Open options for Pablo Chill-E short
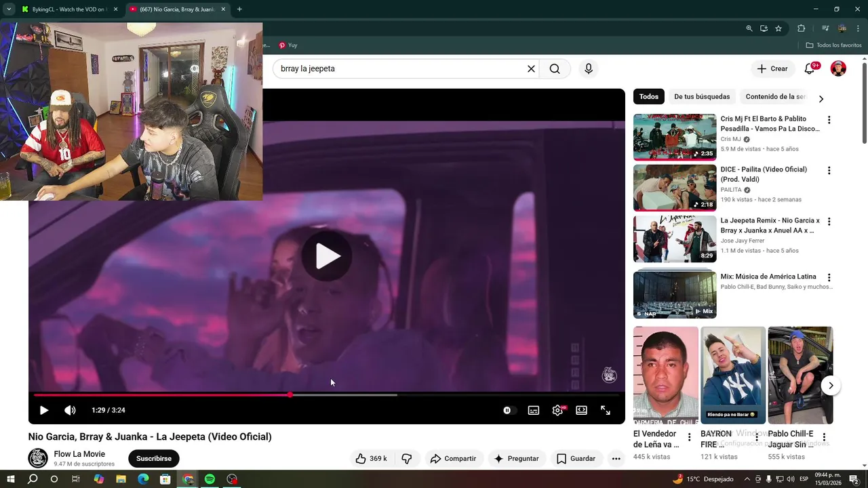The image size is (868, 488). click(824, 437)
